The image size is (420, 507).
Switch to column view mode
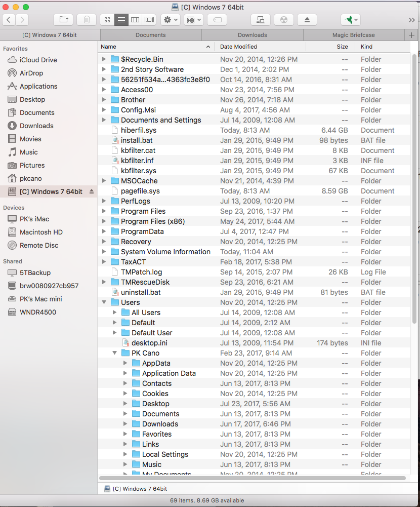coord(135,20)
